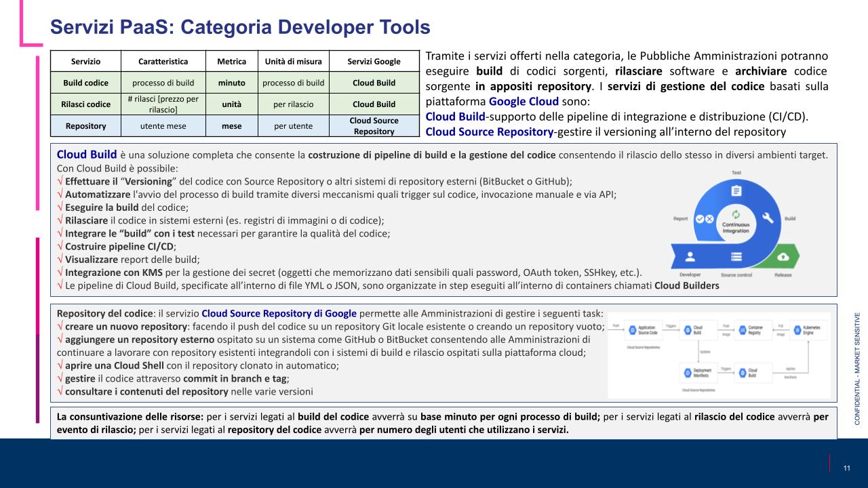
Task: Click the blue 'Google Cloud' text in the intro paragraph
Action: click(x=524, y=101)
